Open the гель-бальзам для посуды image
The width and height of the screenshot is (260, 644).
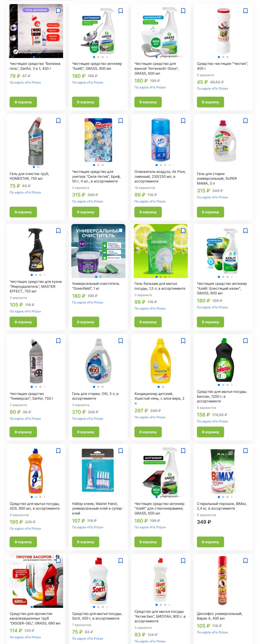pos(161,251)
